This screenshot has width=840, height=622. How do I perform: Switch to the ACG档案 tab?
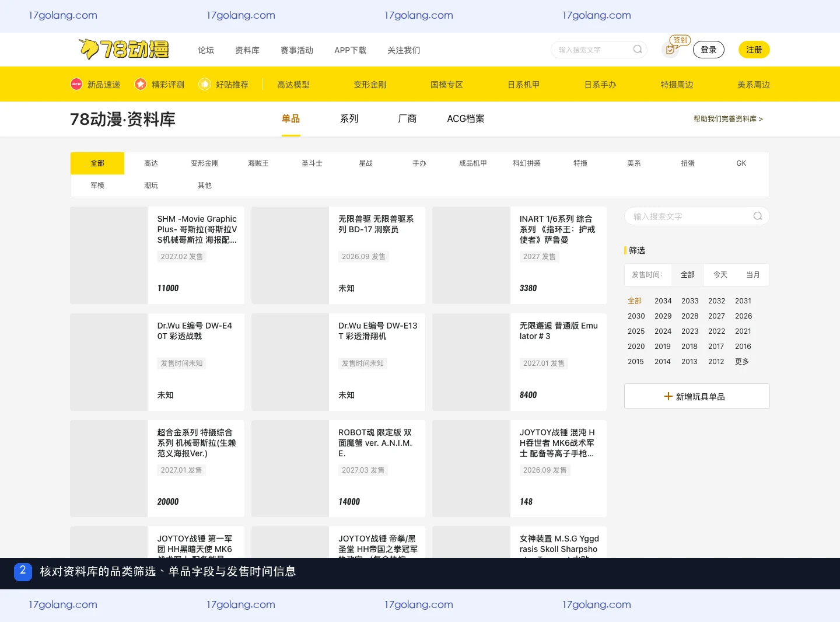pyautogui.click(x=466, y=119)
